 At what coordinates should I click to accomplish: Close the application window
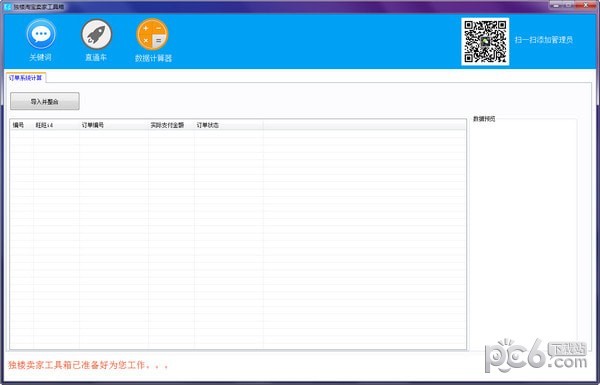[x=586, y=5]
